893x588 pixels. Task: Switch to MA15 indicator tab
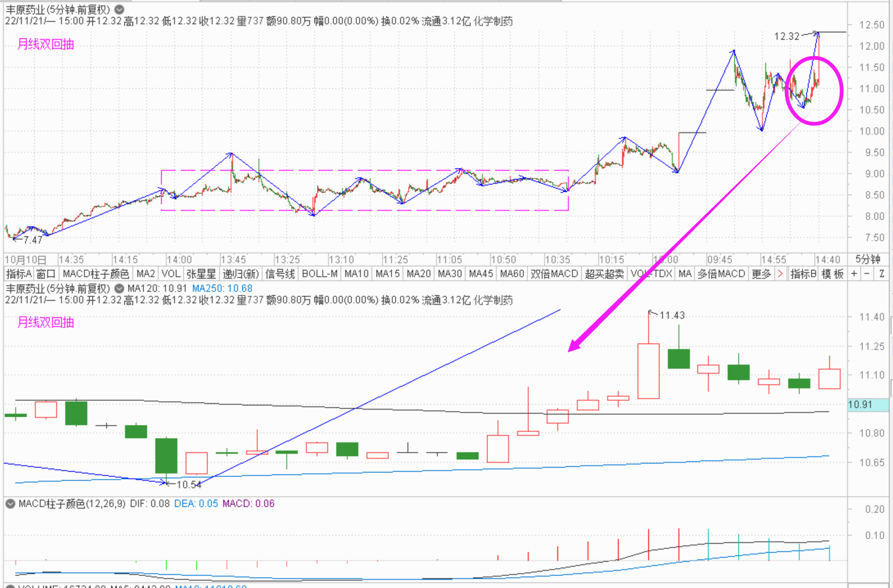tap(388, 274)
